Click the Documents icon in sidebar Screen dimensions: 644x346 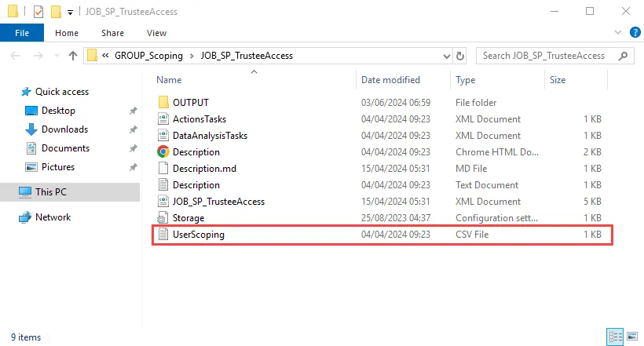[31, 148]
